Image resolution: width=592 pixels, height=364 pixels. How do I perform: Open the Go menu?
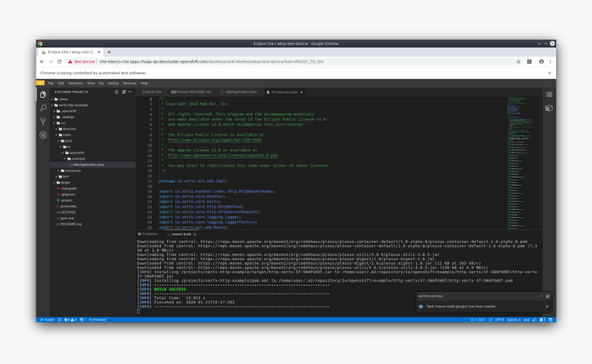pyautogui.click(x=101, y=83)
